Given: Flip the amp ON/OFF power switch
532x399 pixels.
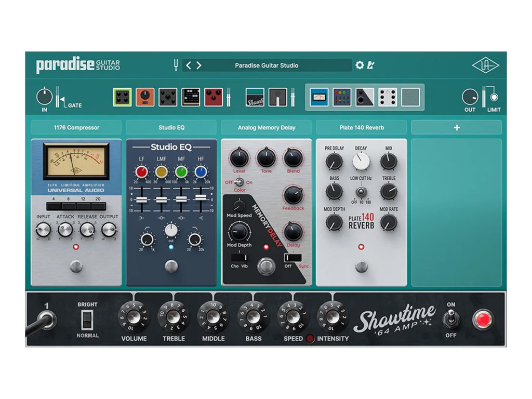Looking at the screenshot, I should 451,320.
